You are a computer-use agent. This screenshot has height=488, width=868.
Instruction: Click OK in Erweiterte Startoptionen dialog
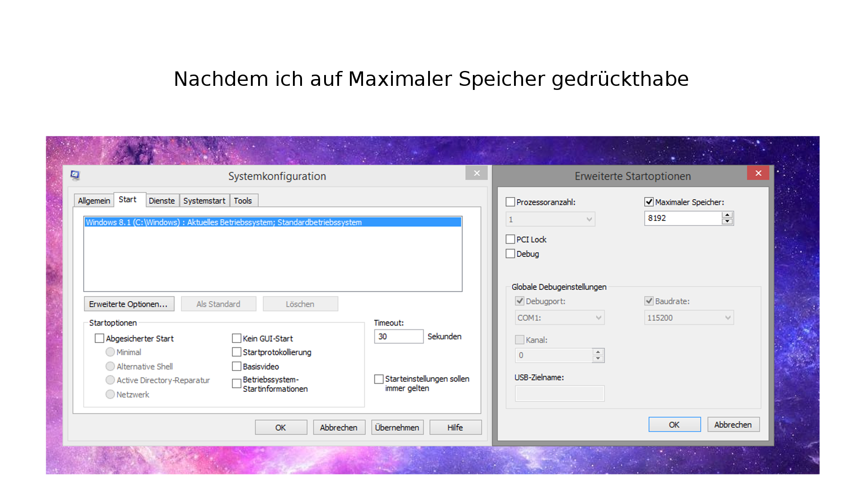(675, 425)
